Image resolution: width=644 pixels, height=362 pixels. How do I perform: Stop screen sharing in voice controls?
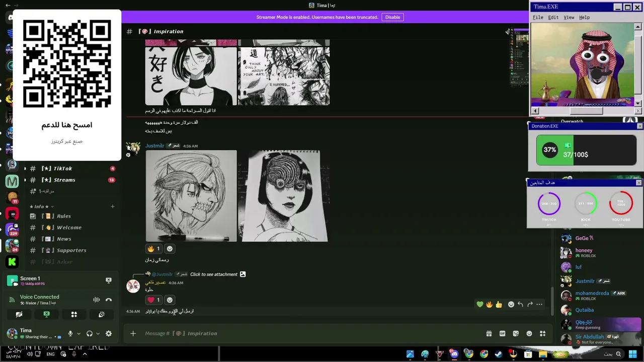pyautogui.click(x=46, y=314)
